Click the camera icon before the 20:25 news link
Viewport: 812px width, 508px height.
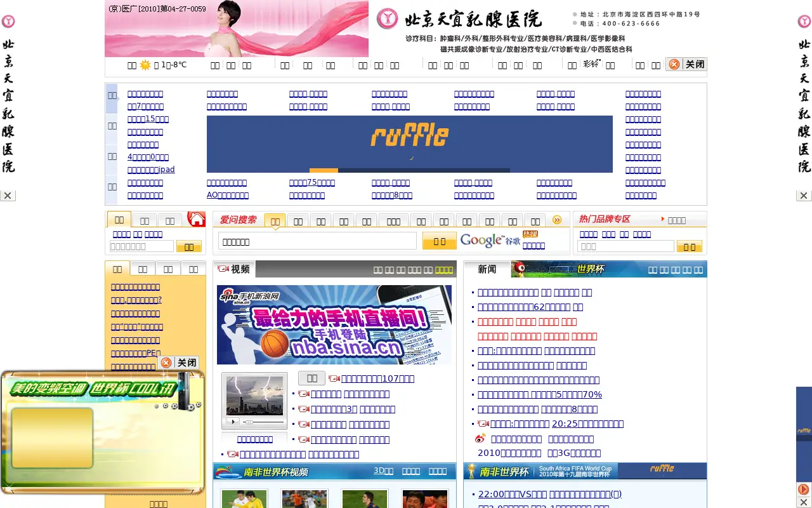pyautogui.click(x=483, y=424)
